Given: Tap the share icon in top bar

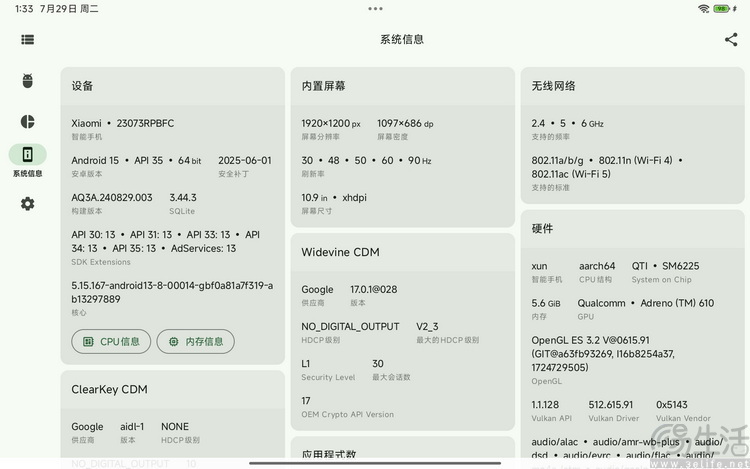Looking at the screenshot, I should 730,40.
